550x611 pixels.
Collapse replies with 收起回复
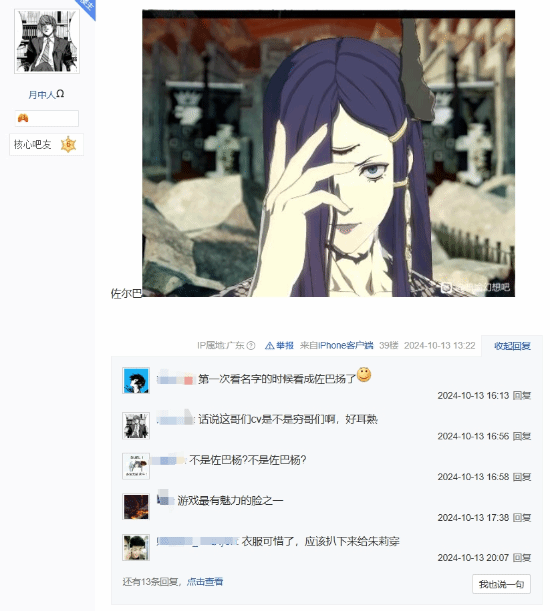[x=512, y=346]
